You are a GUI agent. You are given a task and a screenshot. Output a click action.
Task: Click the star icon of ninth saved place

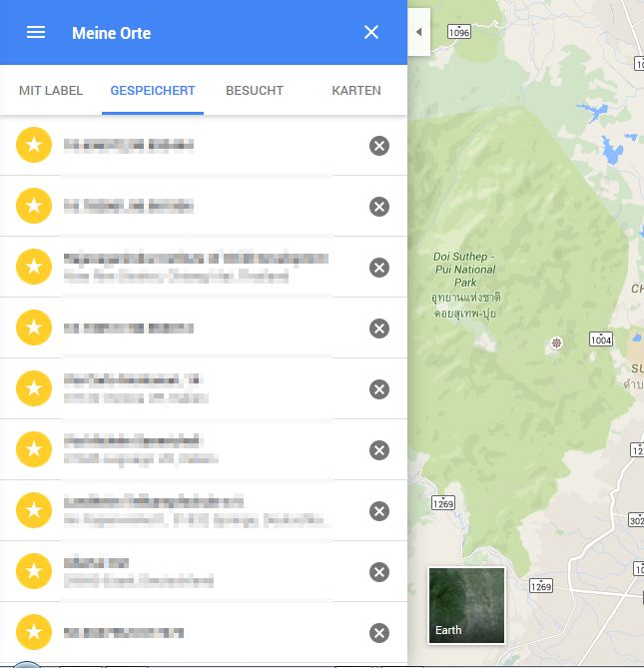pyautogui.click(x=34, y=632)
